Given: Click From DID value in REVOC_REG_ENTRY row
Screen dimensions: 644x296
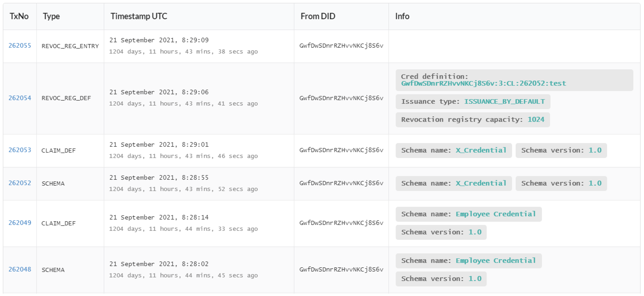Looking at the screenshot, I should [341, 46].
